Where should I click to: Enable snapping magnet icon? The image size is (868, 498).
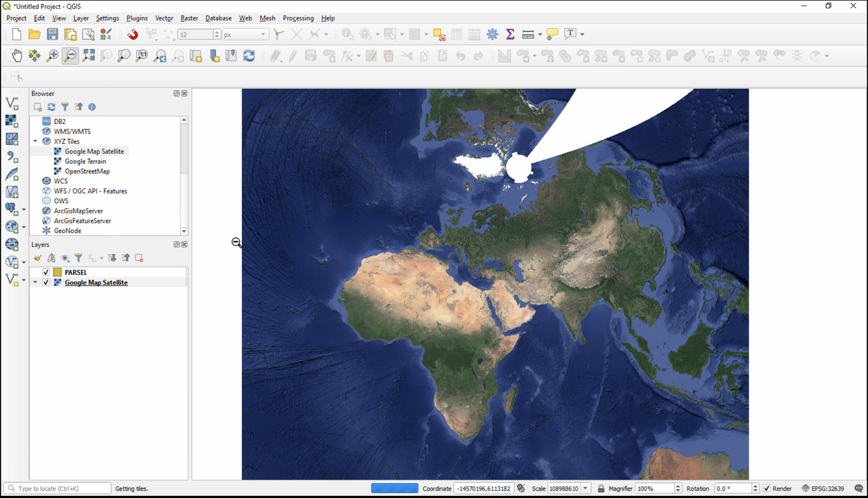pos(133,35)
